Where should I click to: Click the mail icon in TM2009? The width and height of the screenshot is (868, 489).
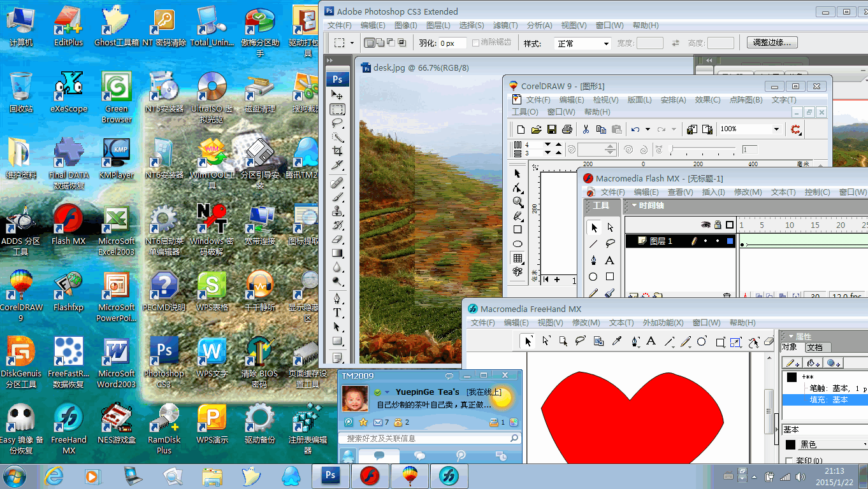point(377,422)
